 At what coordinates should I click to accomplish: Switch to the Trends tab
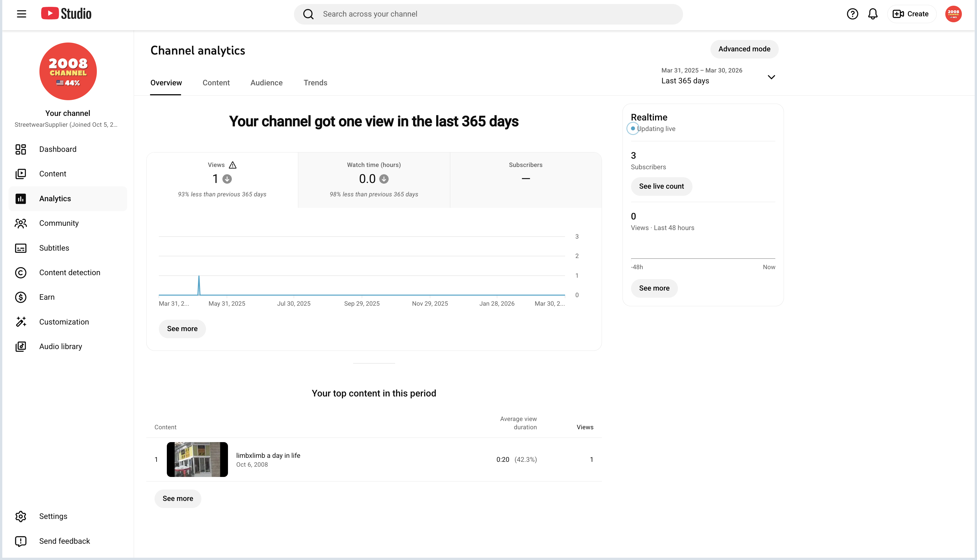click(x=315, y=83)
